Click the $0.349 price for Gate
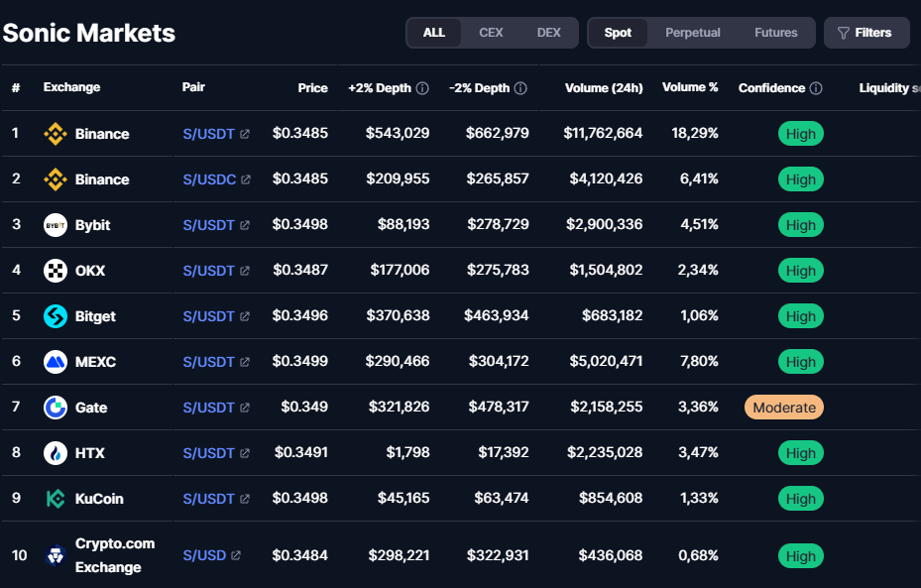Viewport: 921px width, 588px height. 304,408
